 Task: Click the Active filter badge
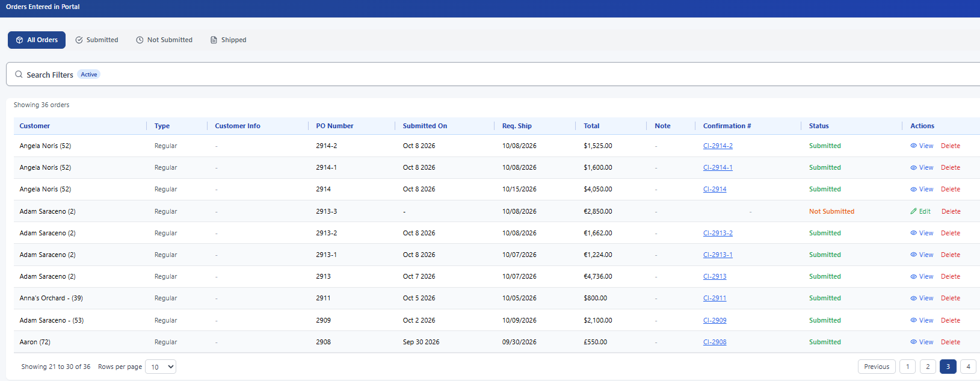89,75
